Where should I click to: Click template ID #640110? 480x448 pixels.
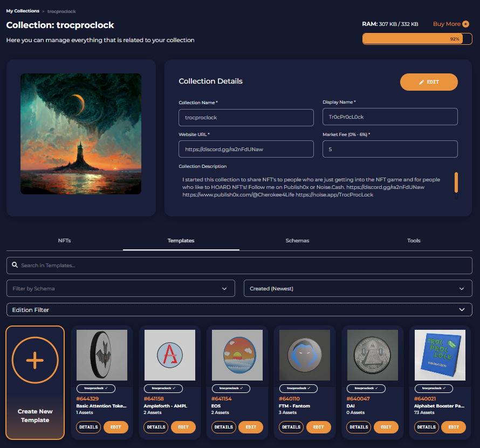(289, 399)
